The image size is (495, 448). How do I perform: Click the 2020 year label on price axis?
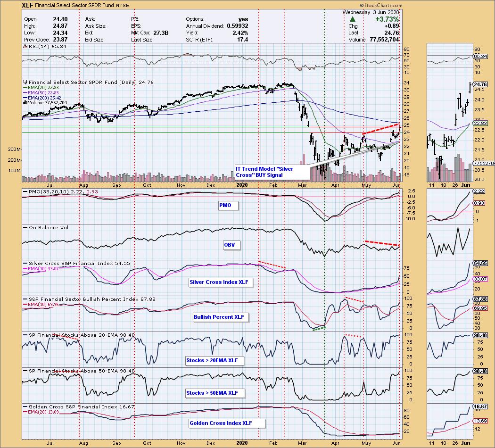242,185
